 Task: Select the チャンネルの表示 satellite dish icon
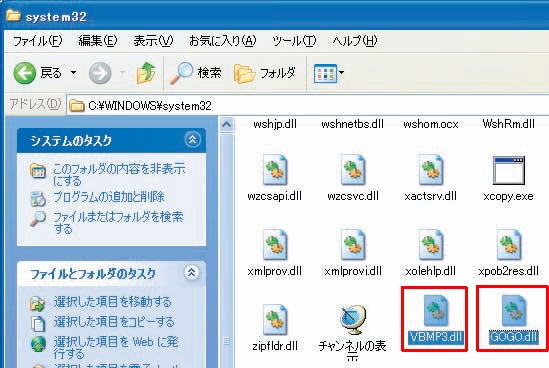coord(353,320)
